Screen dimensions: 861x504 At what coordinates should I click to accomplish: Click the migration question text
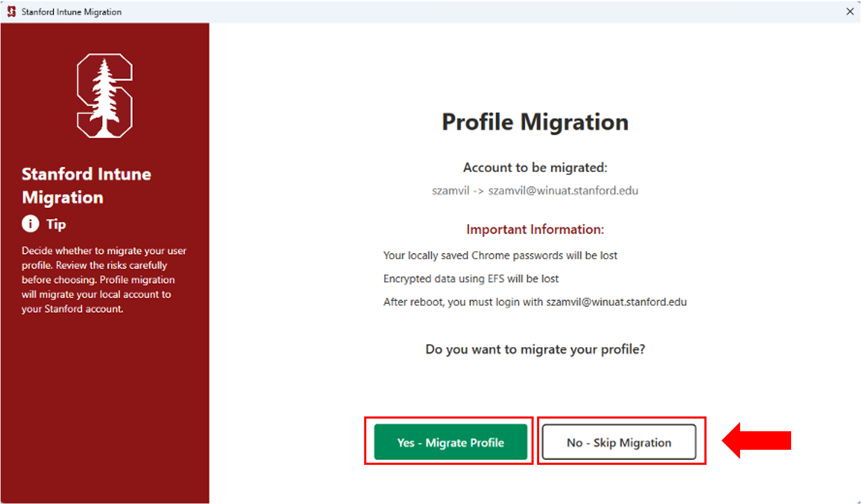(535, 349)
